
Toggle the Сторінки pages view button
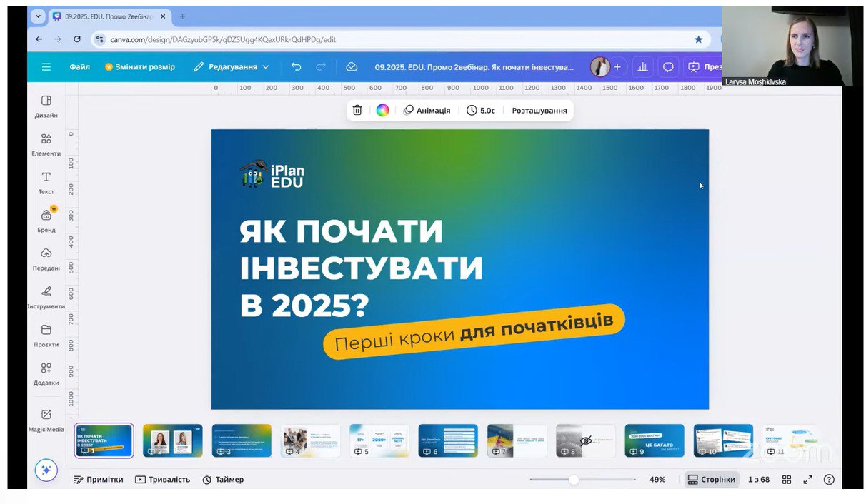point(711,480)
